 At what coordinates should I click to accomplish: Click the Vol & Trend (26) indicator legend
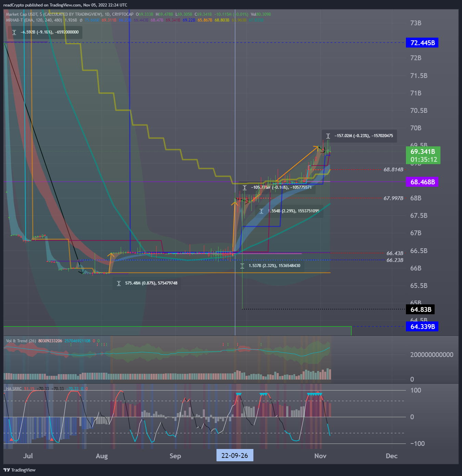point(21,341)
